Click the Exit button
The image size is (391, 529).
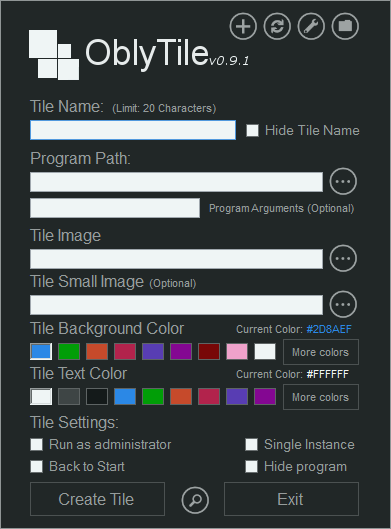pos(291,499)
